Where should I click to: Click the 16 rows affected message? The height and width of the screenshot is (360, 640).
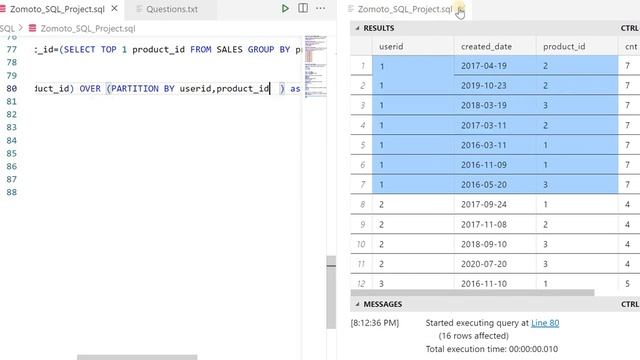point(473,336)
